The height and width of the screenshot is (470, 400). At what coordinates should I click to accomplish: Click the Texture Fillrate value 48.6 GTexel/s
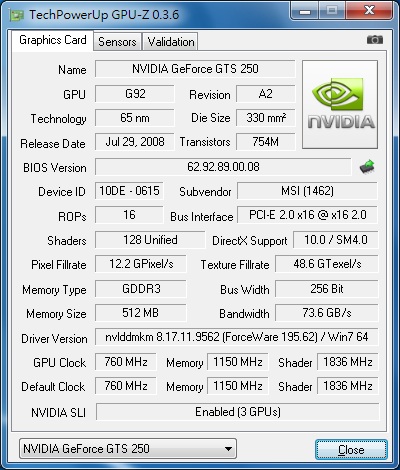pyautogui.click(x=327, y=264)
